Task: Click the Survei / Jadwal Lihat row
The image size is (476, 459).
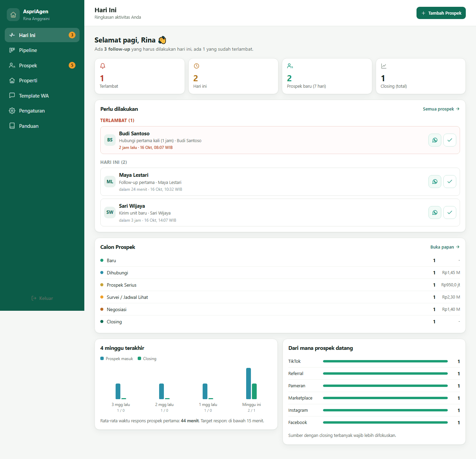Action: [280, 297]
